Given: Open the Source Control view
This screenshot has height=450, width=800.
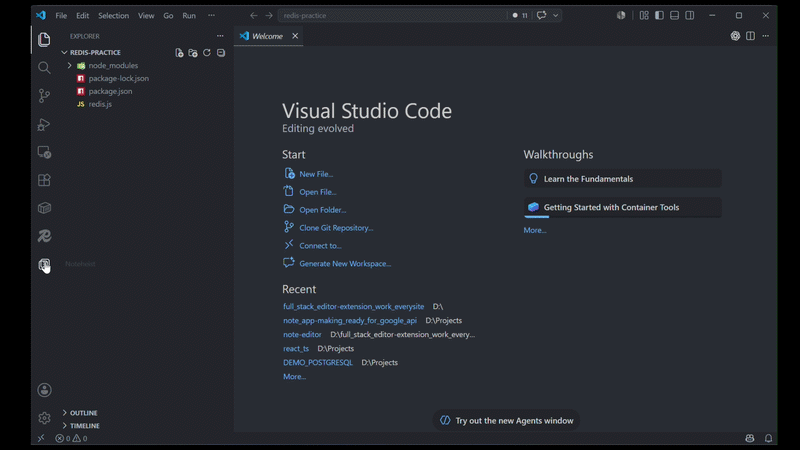Looking at the screenshot, I should coord(44,95).
